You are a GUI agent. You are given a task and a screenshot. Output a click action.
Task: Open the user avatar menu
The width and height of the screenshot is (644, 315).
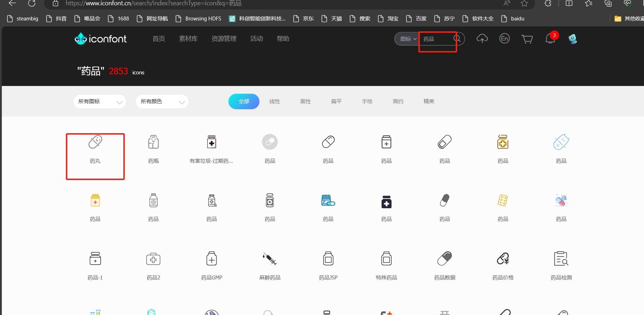click(572, 38)
